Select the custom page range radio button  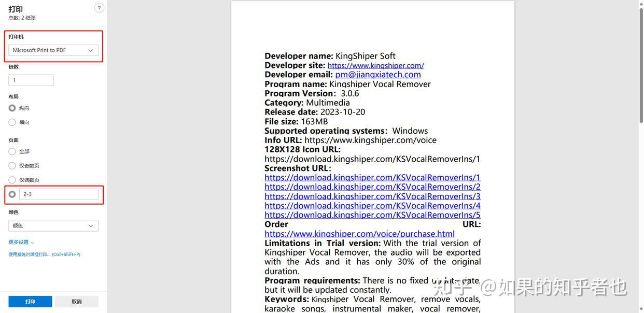point(12,194)
